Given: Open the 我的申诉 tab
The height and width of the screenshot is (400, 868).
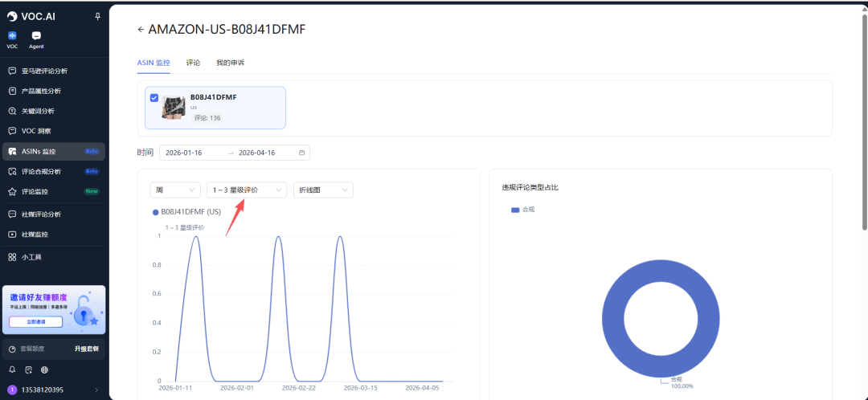Looking at the screenshot, I should (230, 62).
